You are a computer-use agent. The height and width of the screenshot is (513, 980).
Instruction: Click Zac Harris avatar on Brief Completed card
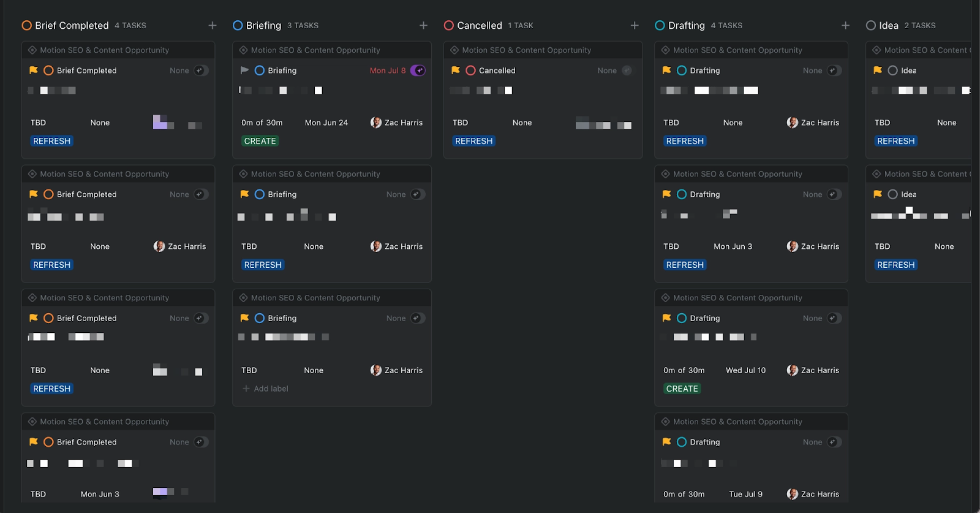(159, 246)
